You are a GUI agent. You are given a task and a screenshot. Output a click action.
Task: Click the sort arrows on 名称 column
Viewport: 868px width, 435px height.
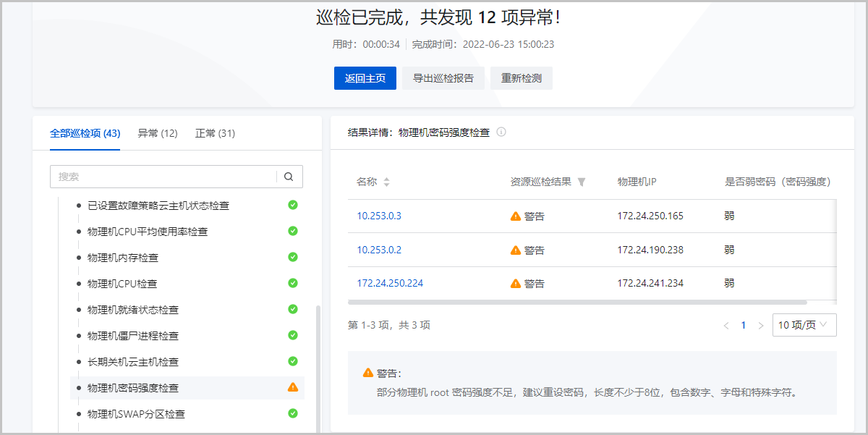[x=386, y=182]
